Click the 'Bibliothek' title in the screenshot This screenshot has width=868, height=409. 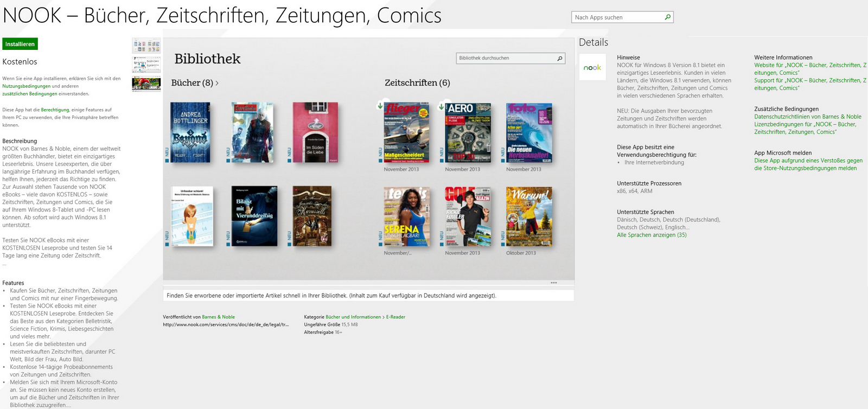coord(207,59)
